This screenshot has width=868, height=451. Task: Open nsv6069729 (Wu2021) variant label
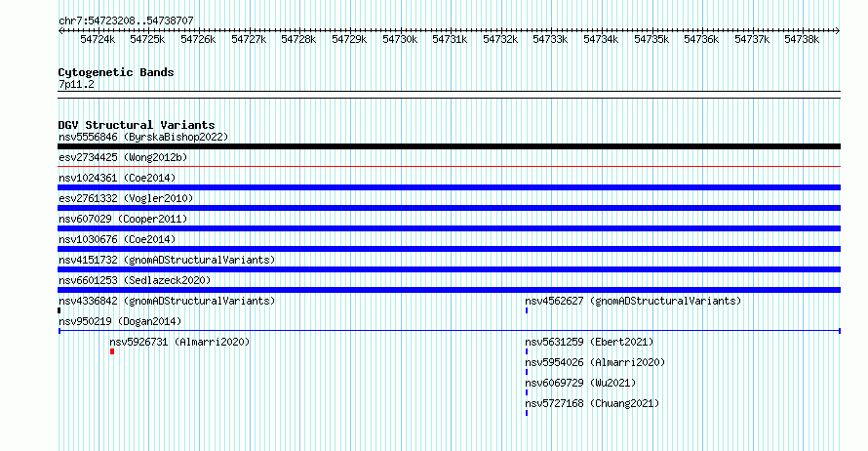coord(580,383)
